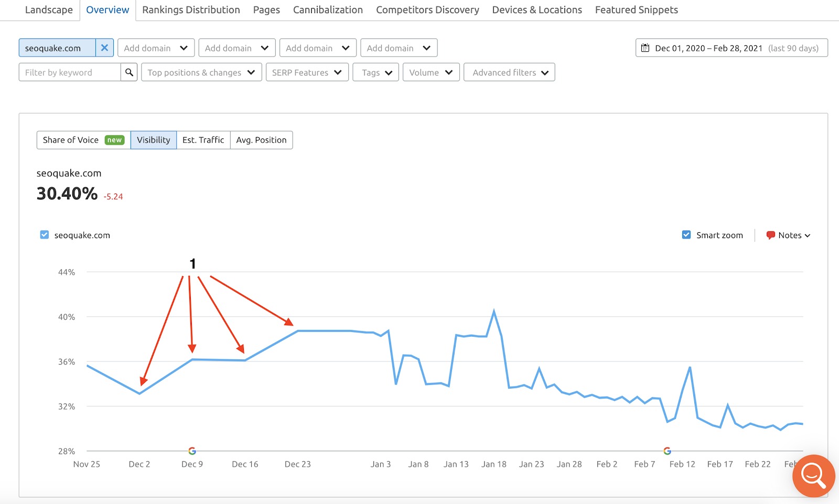
Task: Expand Top positions & changes filter
Action: (x=201, y=72)
